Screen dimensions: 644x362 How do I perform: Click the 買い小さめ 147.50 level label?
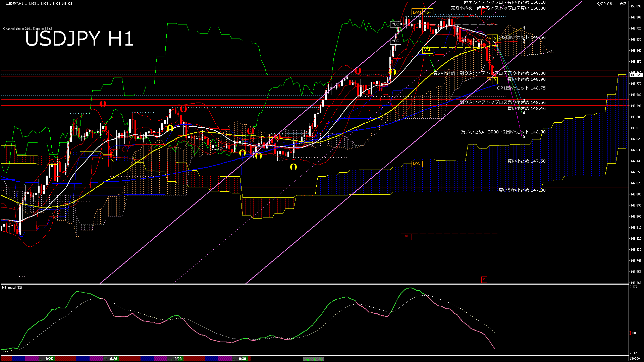[526, 161]
